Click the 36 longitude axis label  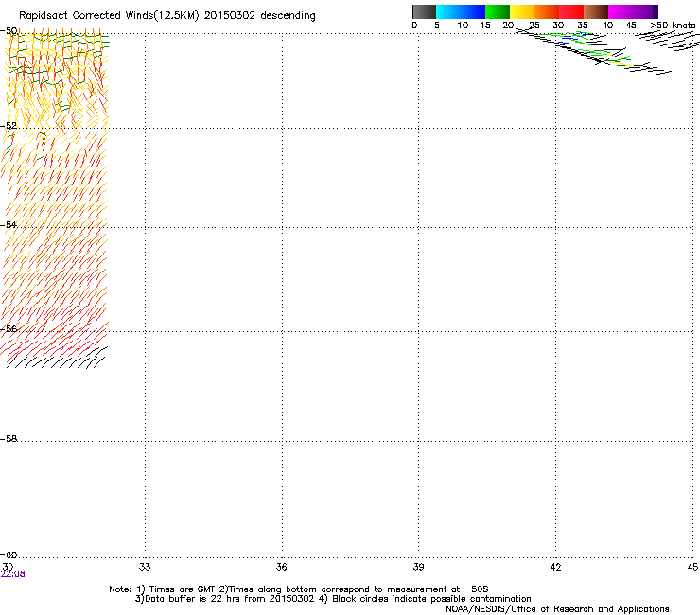pyautogui.click(x=282, y=567)
